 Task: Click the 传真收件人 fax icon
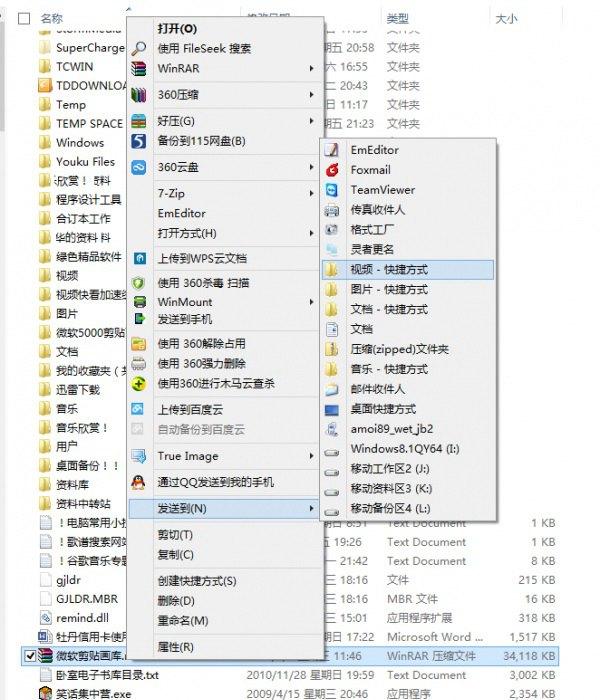(x=331, y=210)
